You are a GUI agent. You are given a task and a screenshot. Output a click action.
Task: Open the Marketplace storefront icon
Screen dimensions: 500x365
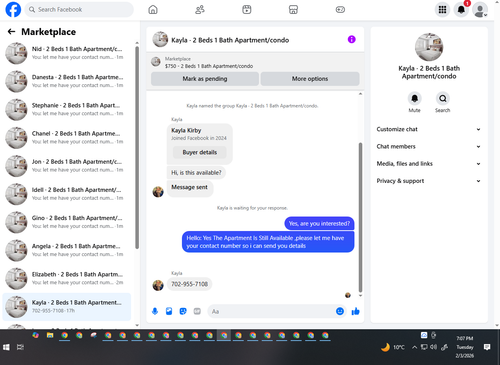click(293, 10)
